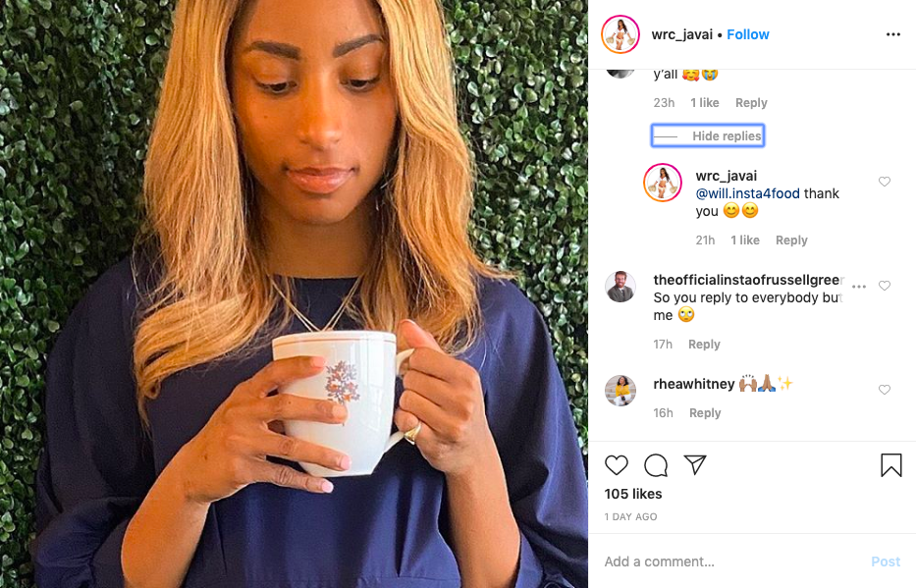Viewport: 916px width, 588px height.
Task: Save post with bookmark icon
Action: coord(890,465)
